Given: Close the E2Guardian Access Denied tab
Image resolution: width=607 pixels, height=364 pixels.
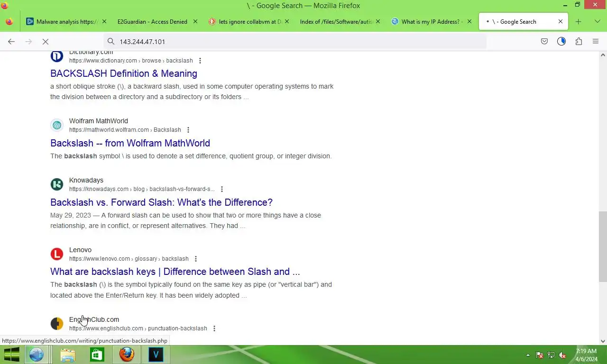Looking at the screenshot, I should [x=195, y=22].
